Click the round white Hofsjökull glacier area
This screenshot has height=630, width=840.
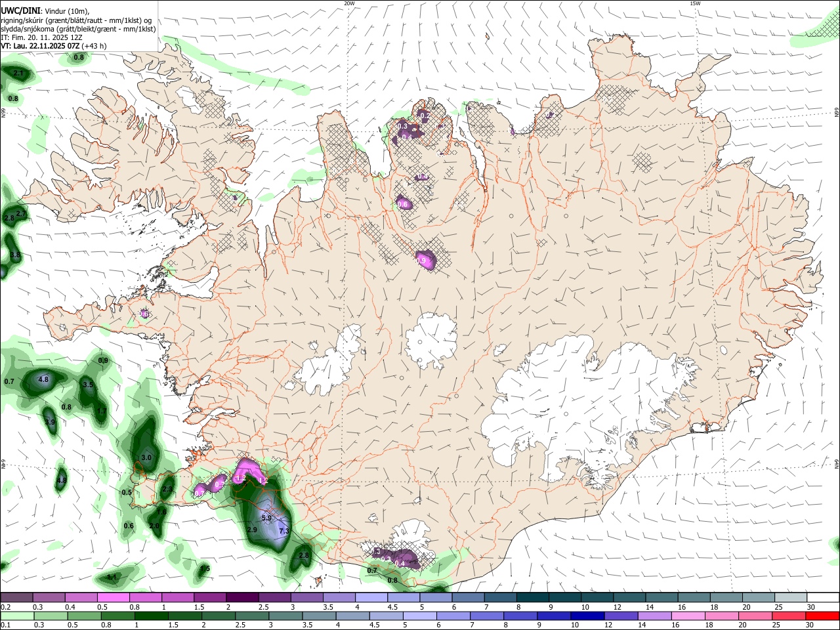(431, 341)
